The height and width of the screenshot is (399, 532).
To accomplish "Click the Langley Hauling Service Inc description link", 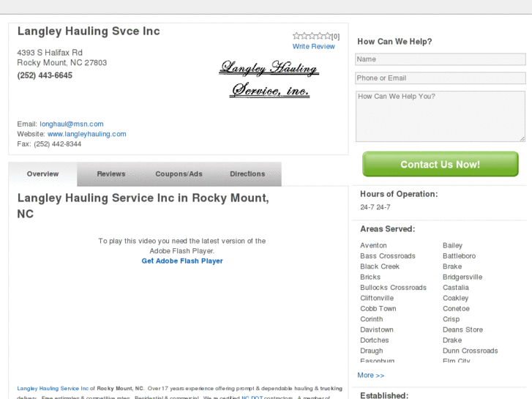I will point(53,388).
